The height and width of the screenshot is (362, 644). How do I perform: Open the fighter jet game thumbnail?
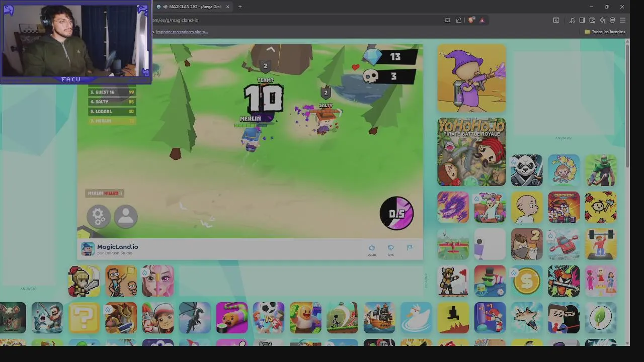527,318
